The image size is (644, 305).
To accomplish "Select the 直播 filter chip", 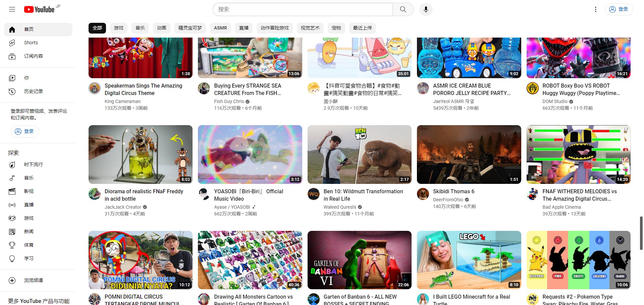I will click(244, 28).
